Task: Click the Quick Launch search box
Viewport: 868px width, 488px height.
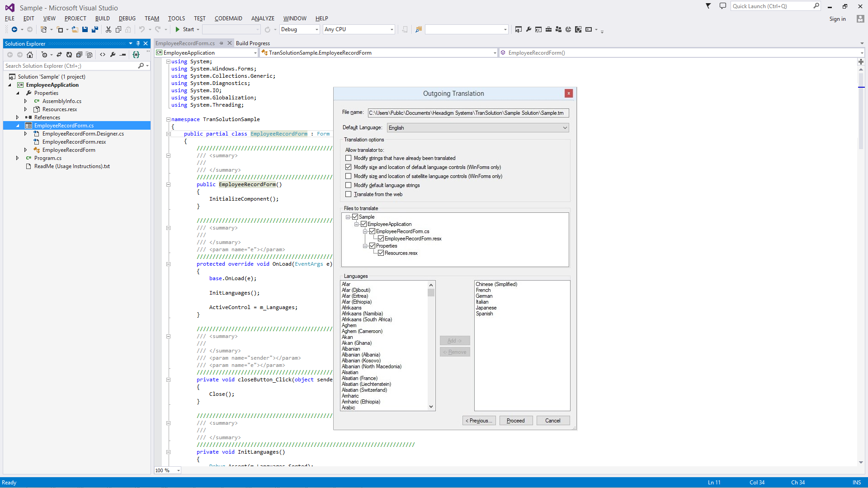Action: tap(775, 6)
